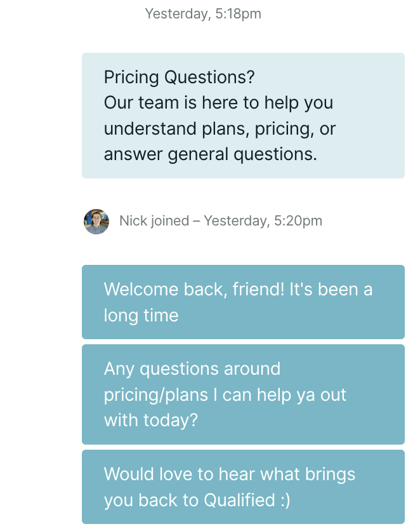The image size is (420, 531).
Task: Click the line 'answer general questions.'
Action: tap(211, 154)
